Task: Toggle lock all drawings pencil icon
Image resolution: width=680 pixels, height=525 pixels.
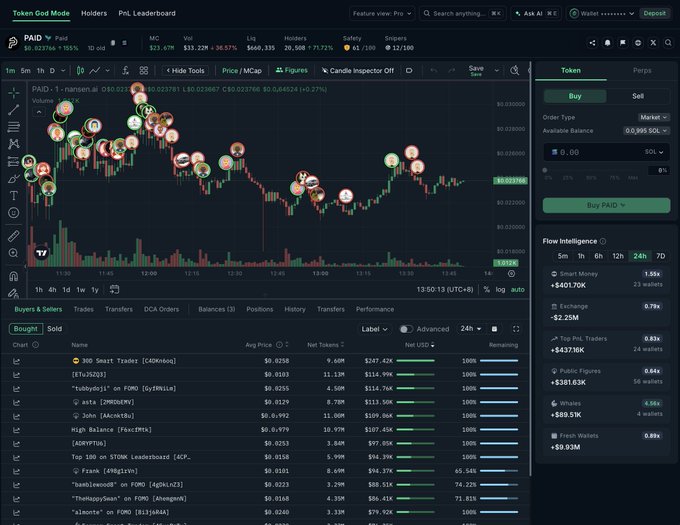Action: (x=13, y=293)
